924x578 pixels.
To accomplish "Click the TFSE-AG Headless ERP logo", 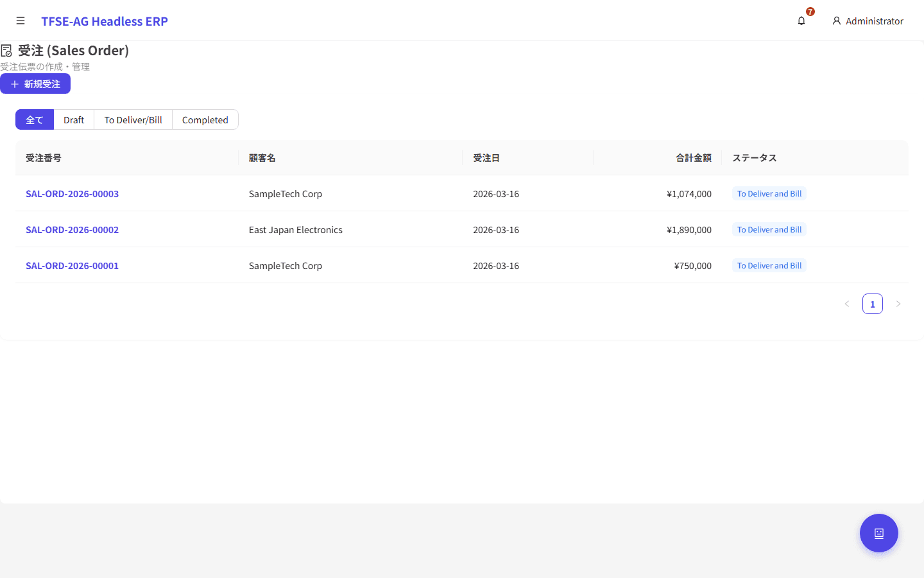I will (x=105, y=21).
